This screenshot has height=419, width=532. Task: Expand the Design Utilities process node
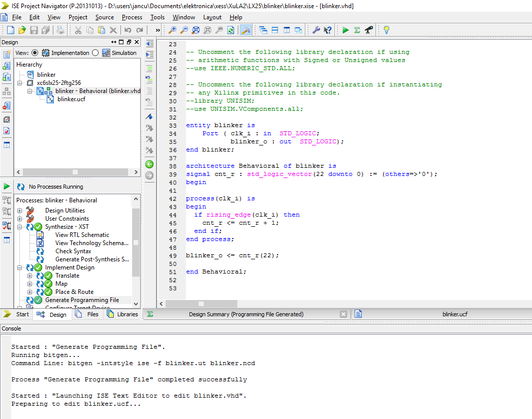point(20,211)
